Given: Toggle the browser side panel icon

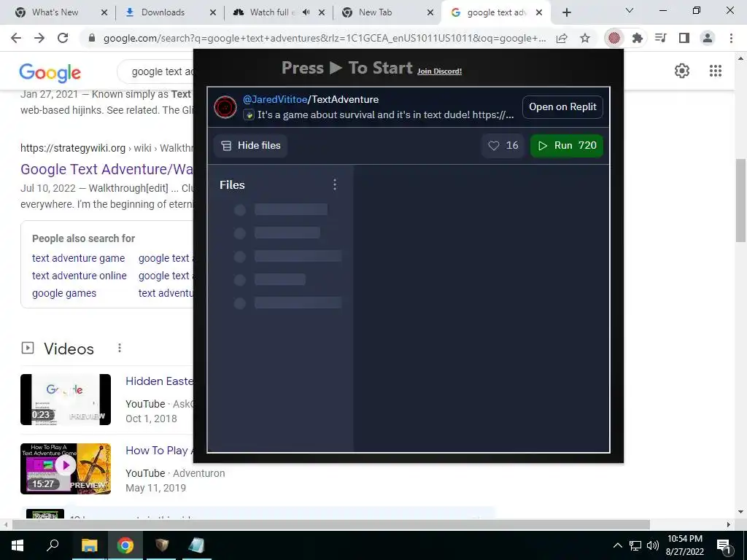Looking at the screenshot, I should coord(684,38).
